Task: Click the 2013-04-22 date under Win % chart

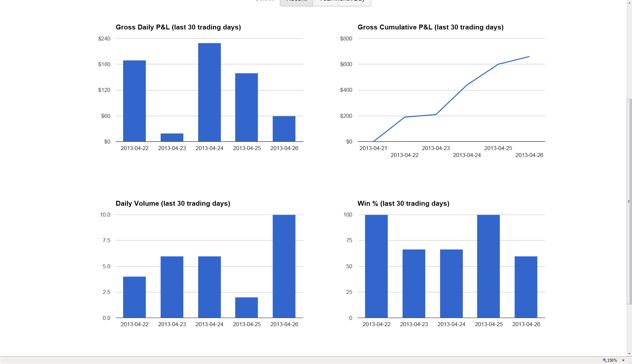Action: 377,324
